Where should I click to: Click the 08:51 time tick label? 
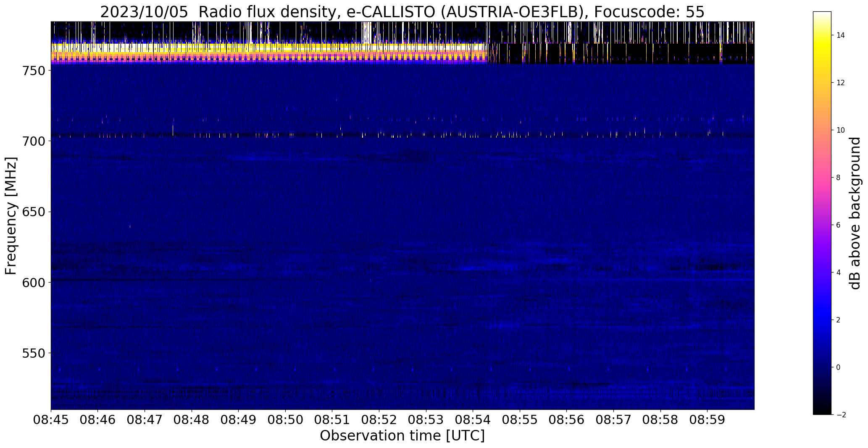pos(332,420)
